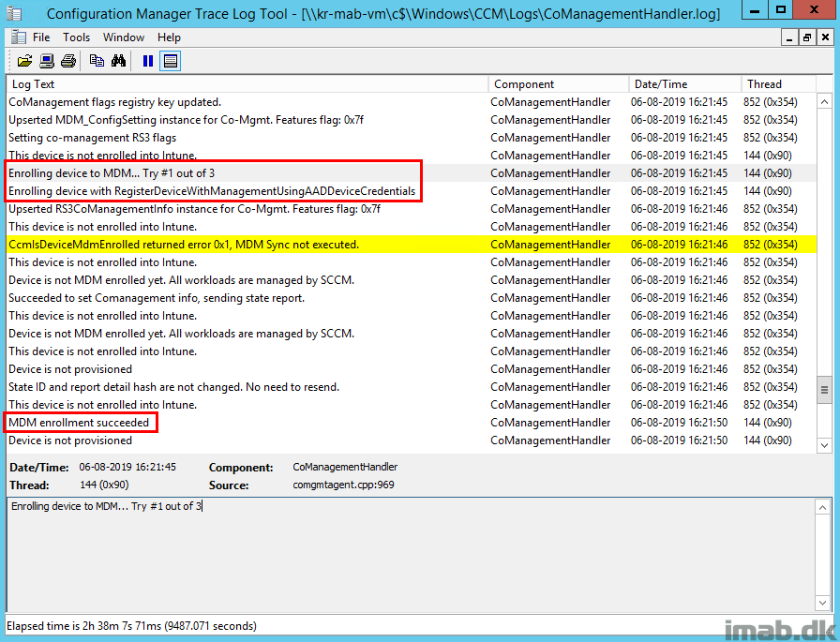Click log list scroll down arrow
The height and width of the screenshot is (642, 840).
pyautogui.click(x=824, y=445)
